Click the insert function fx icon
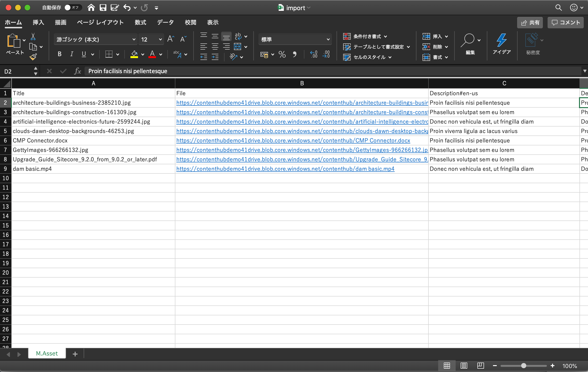The height and width of the screenshot is (372, 588). 78,71
